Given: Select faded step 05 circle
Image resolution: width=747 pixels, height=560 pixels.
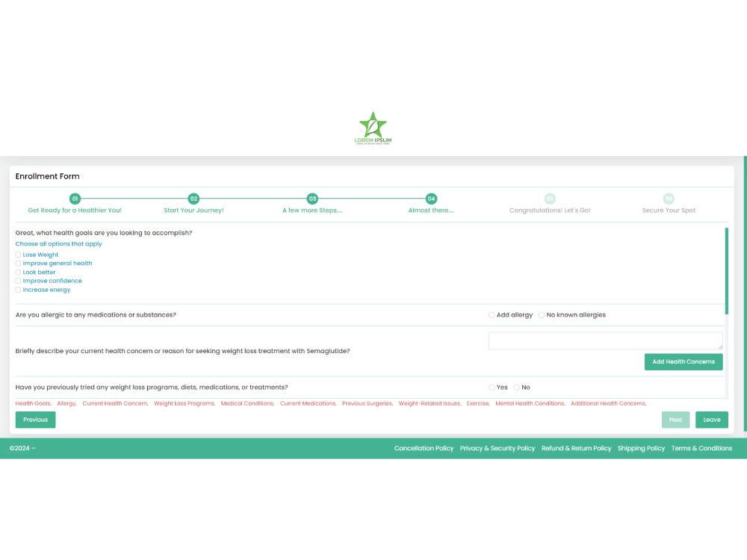Looking at the screenshot, I should [x=550, y=199].
